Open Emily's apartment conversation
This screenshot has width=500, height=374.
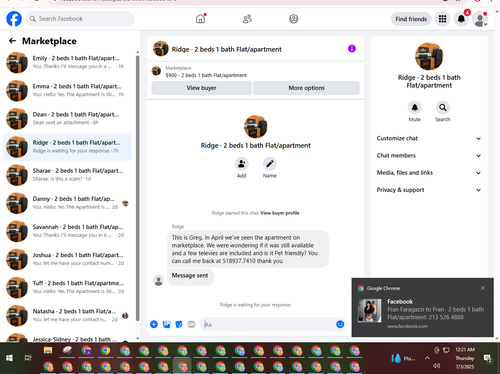pyautogui.click(x=67, y=62)
